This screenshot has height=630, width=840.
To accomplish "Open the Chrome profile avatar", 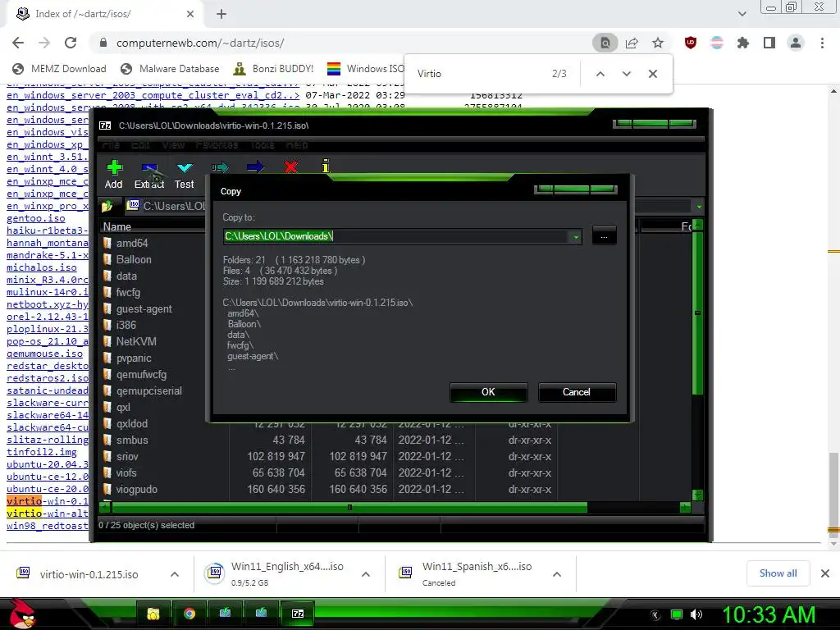I will 796,43.
